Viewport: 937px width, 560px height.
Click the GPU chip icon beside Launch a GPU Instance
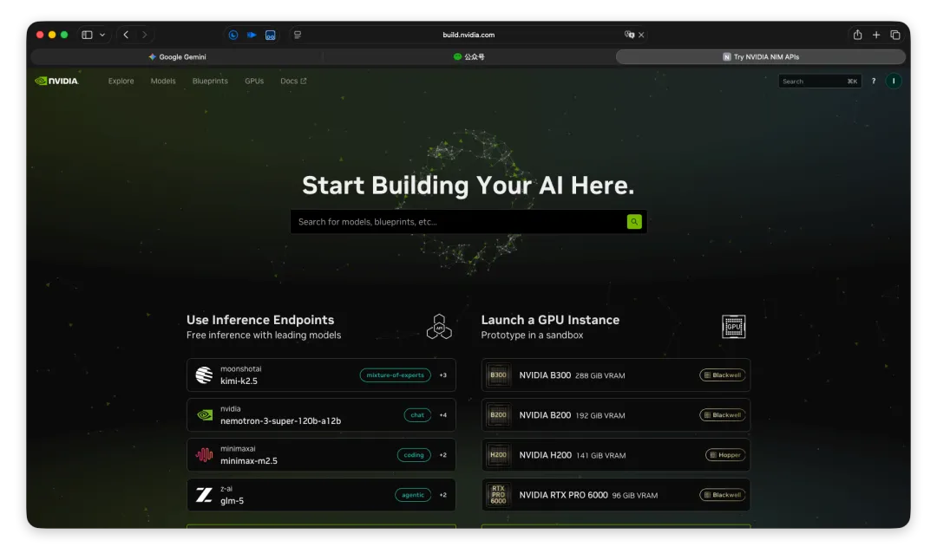[x=733, y=327]
